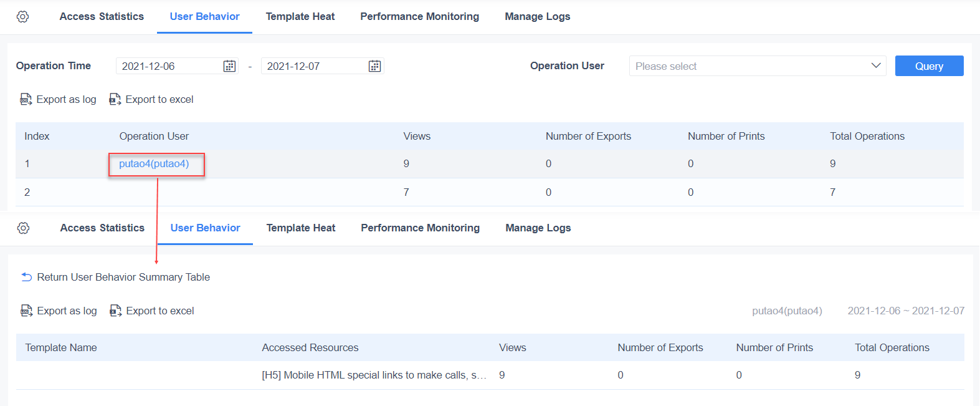The height and width of the screenshot is (406, 980).
Task: Click Export as log icon in lower panel
Action: point(27,311)
